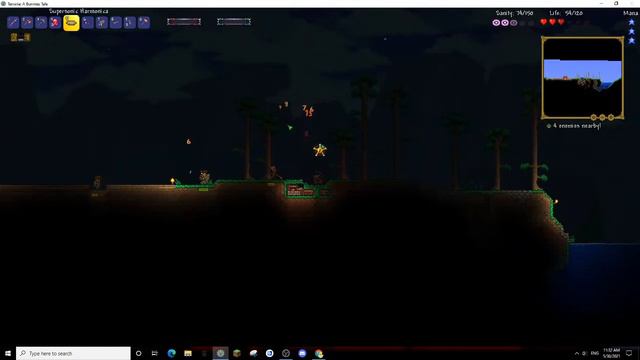The image size is (640, 360).
Task: Click the first red Life heart
Action: (x=543, y=22)
